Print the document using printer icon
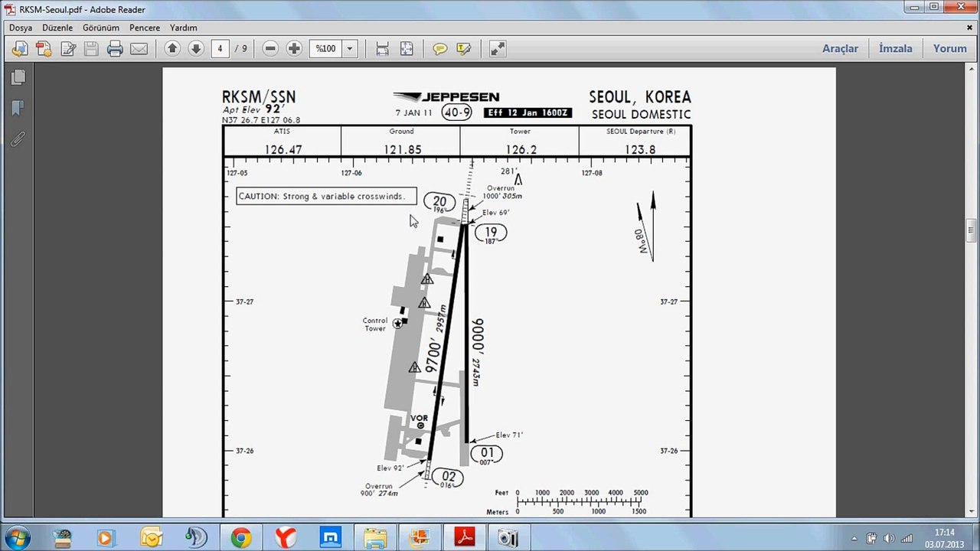The image size is (980, 551). [115, 49]
